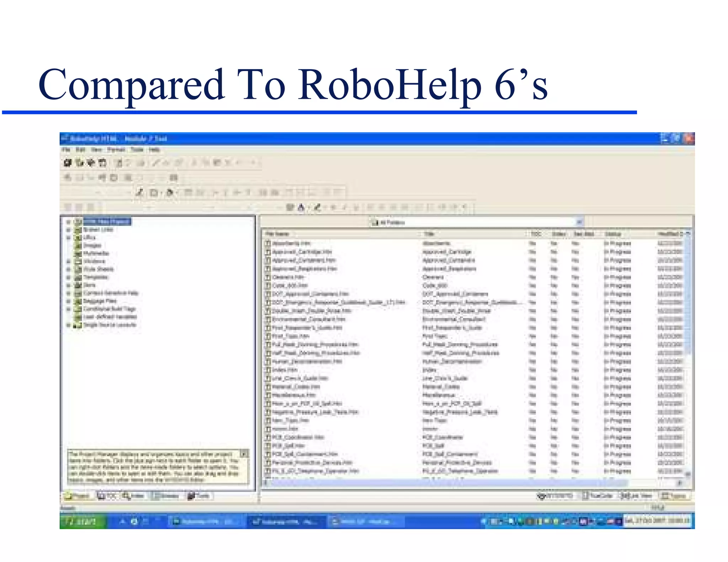Switch to the Index tab
The image size is (728, 562).
[133, 496]
